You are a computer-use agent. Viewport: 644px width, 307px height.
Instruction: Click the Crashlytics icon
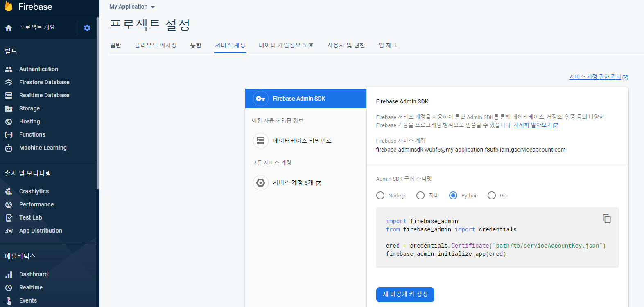[x=9, y=192]
